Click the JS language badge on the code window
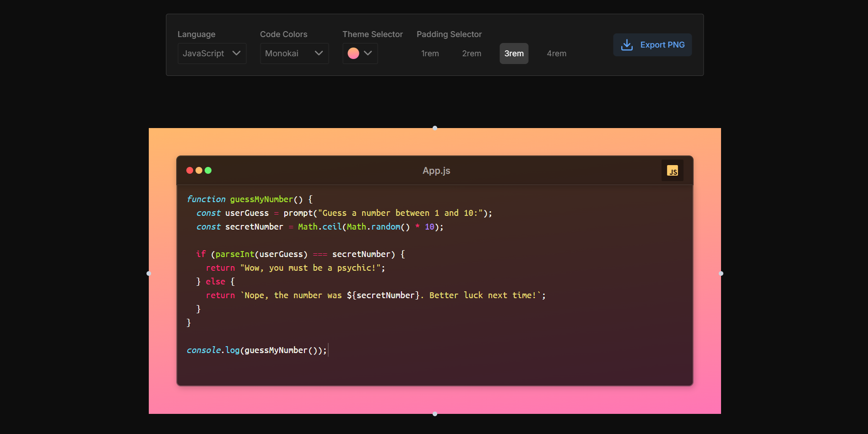The height and width of the screenshot is (434, 868). [x=672, y=170]
